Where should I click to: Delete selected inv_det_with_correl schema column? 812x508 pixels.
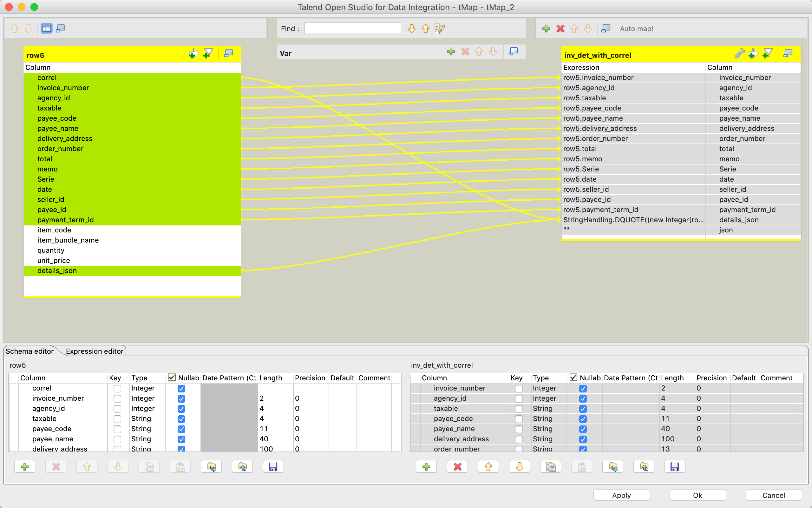457,467
